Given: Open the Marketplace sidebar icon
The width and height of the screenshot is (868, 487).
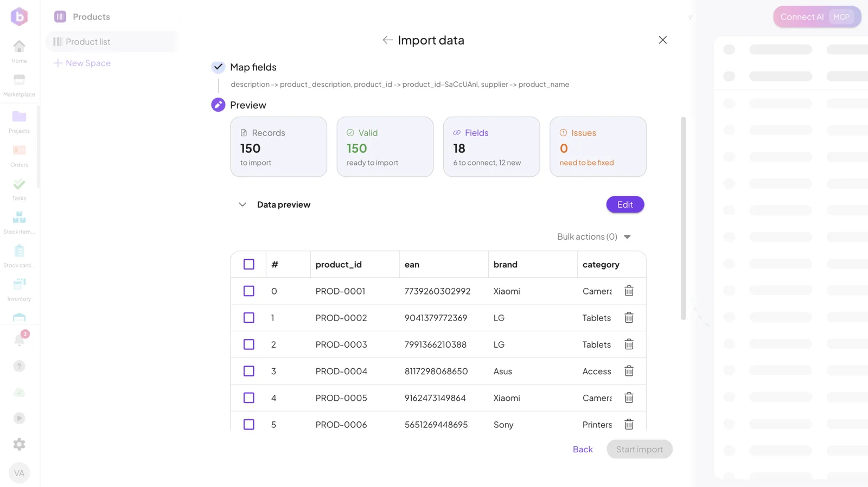Looking at the screenshot, I should [x=19, y=85].
